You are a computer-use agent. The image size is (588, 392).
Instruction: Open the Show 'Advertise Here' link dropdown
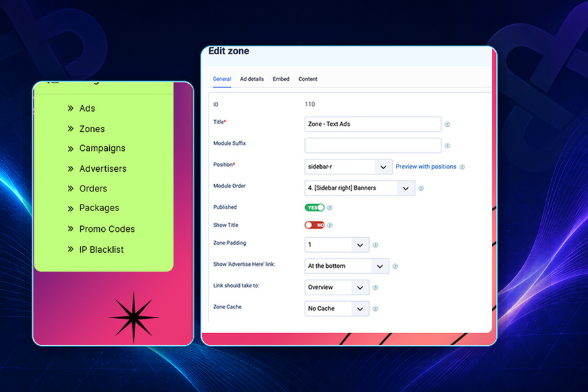tap(346, 266)
